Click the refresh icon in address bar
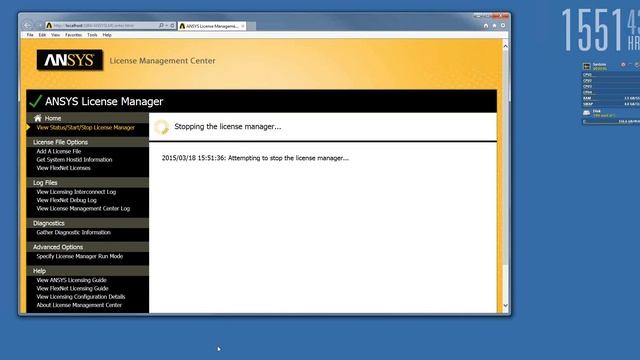The width and height of the screenshot is (640, 360). [172, 26]
